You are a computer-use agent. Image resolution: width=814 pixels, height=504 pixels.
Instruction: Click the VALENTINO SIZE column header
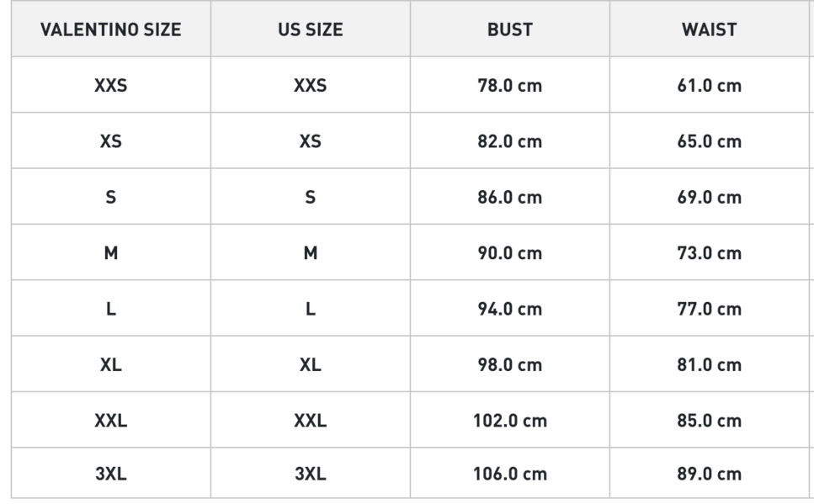(x=110, y=29)
